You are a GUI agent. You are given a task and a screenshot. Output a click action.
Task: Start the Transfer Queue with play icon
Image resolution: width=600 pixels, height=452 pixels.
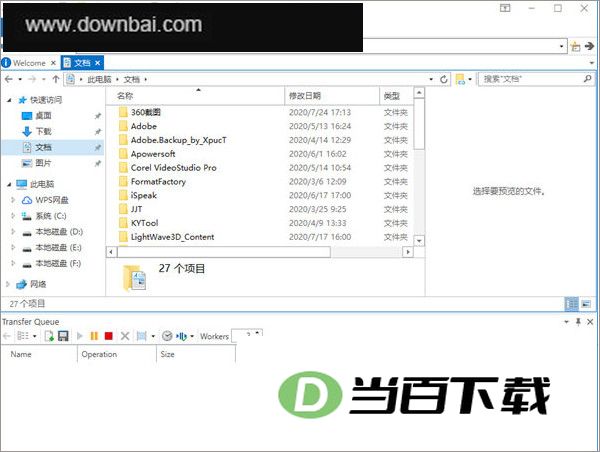click(80, 336)
